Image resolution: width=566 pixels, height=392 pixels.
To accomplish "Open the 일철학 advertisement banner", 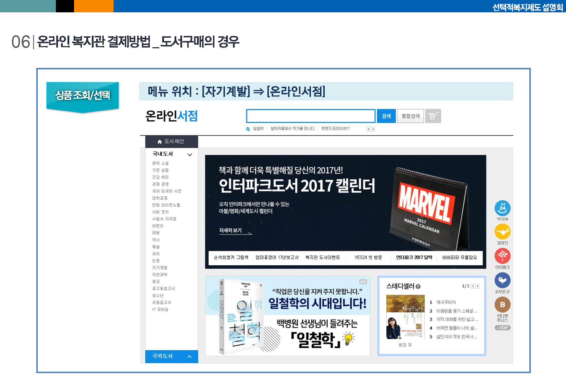I will pyautogui.click(x=288, y=316).
